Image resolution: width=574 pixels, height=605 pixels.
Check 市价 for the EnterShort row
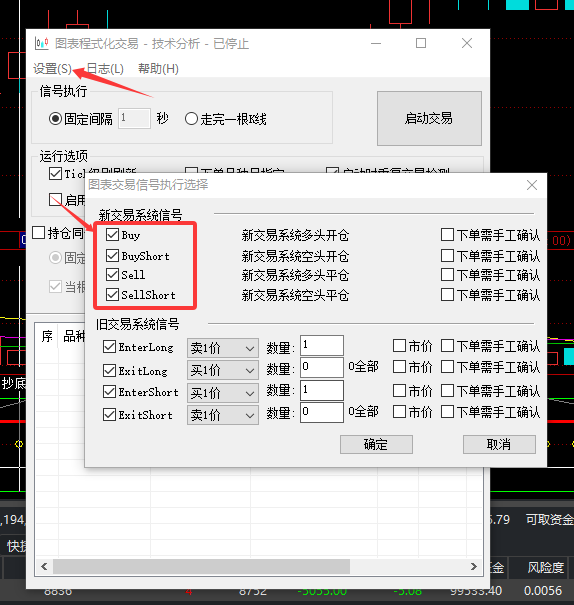[x=399, y=390]
